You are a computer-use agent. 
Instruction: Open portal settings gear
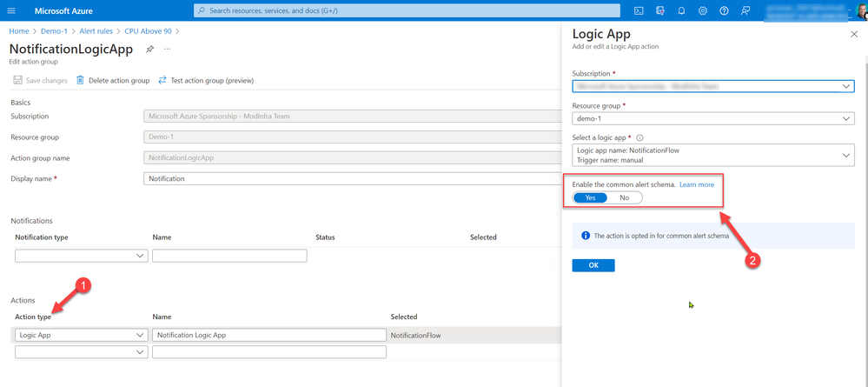tap(703, 10)
